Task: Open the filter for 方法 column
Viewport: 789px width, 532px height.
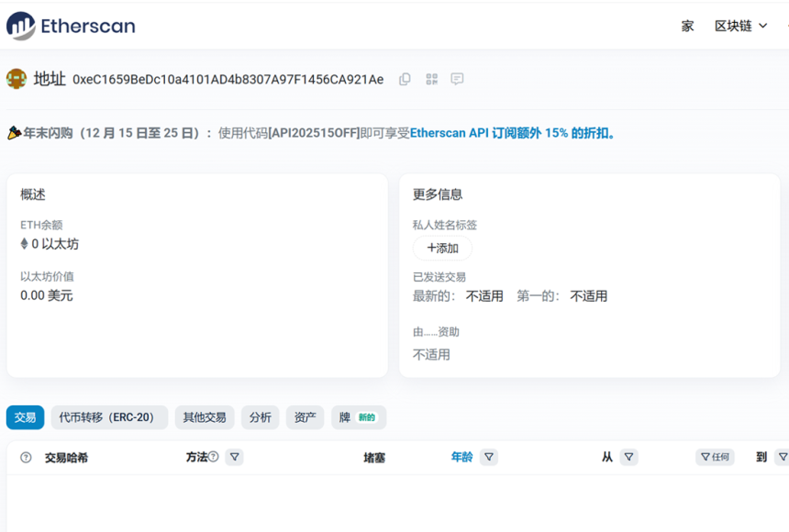Action: [234, 457]
